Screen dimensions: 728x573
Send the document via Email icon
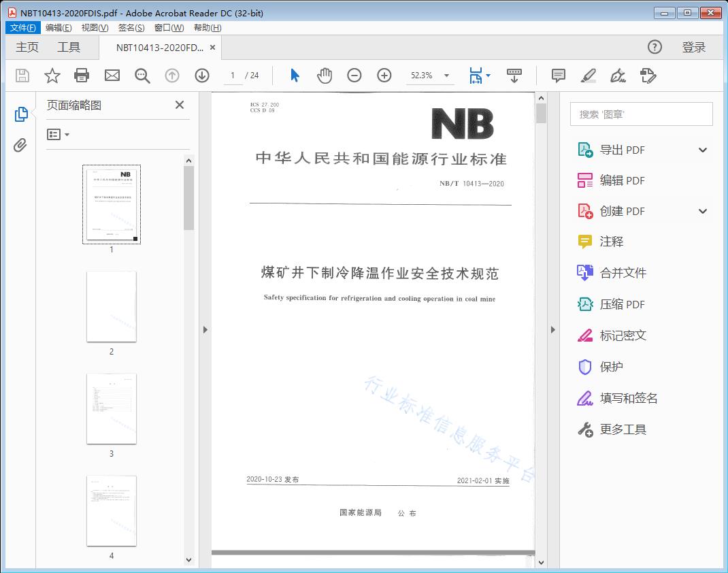[112, 76]
